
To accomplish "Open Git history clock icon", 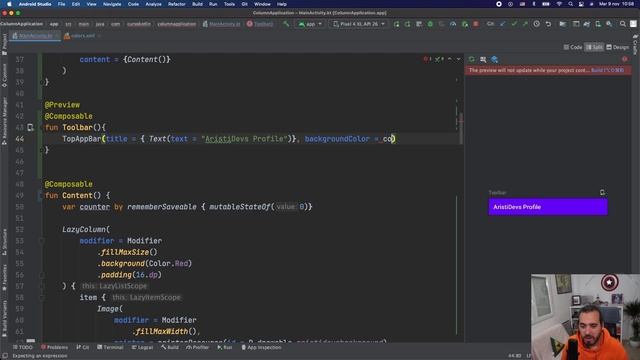I will pos(536,24).
